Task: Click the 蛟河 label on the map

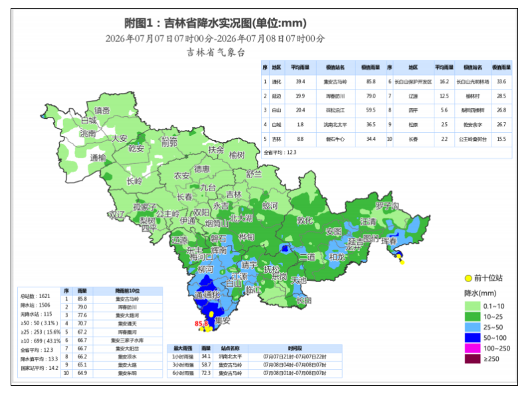Action: point(270,206)
